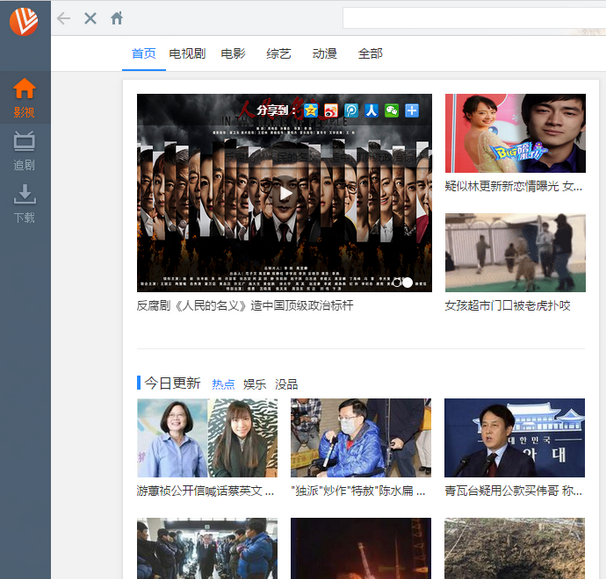Switch to the 电视剧 tab

[x=187, y=54]
